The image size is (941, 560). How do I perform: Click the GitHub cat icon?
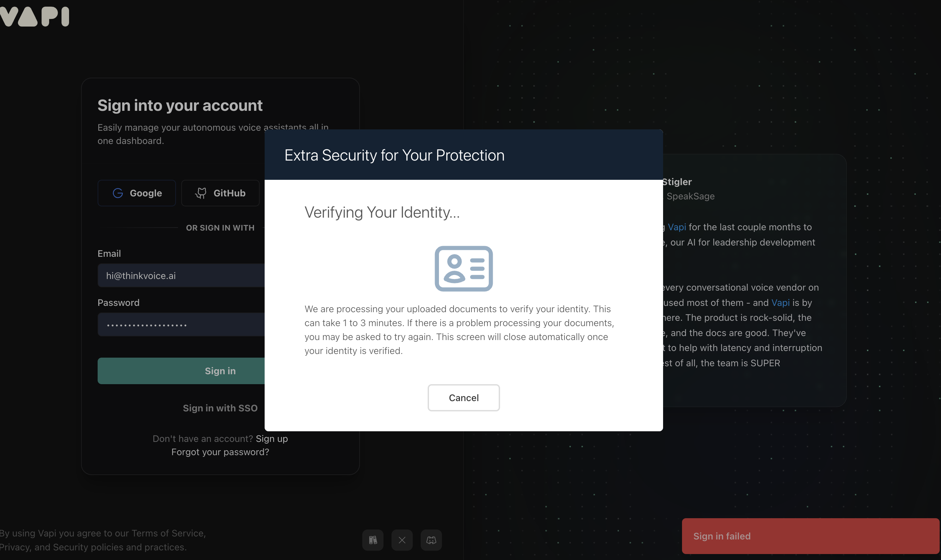click(x=201, y=193)
